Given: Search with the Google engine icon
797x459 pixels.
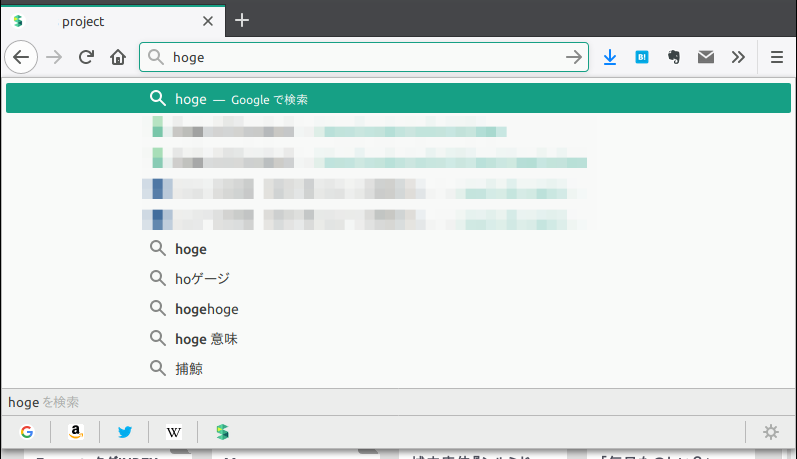Looking at the screenshot, I should [27, 432].
